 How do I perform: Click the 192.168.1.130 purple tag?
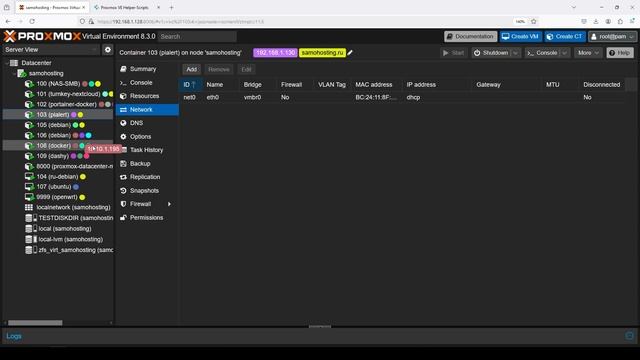click(275, 53)
